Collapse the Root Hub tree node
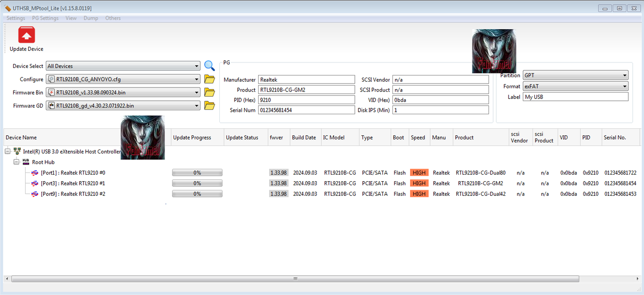Viewport: 644px width, 295px height. click(x=17, y=162)
